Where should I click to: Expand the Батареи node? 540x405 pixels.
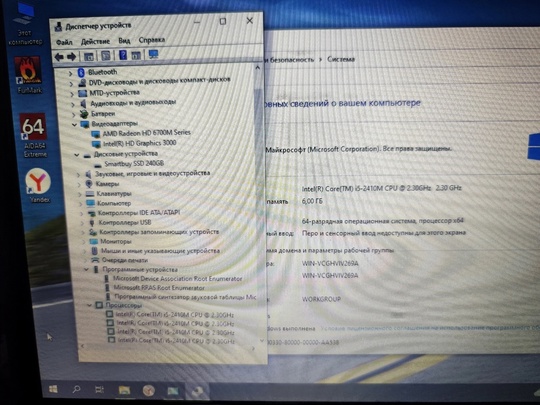click(x=74, y=114)
